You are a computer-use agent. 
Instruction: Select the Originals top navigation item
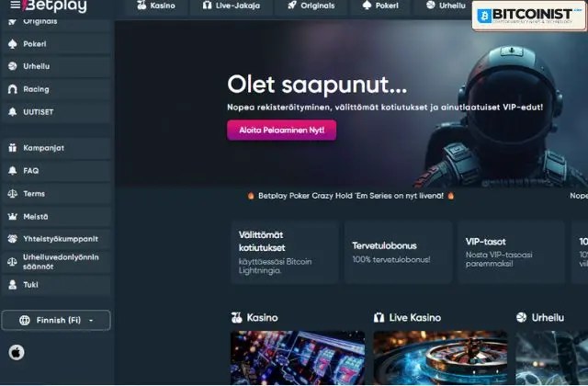pyautogui.click(x=311, y=6)
